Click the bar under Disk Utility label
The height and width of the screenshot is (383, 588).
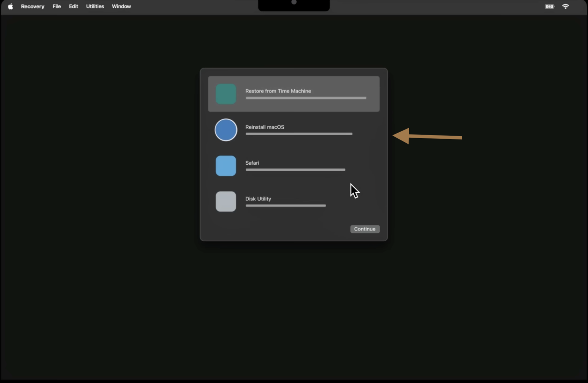(x=285, y=206)
